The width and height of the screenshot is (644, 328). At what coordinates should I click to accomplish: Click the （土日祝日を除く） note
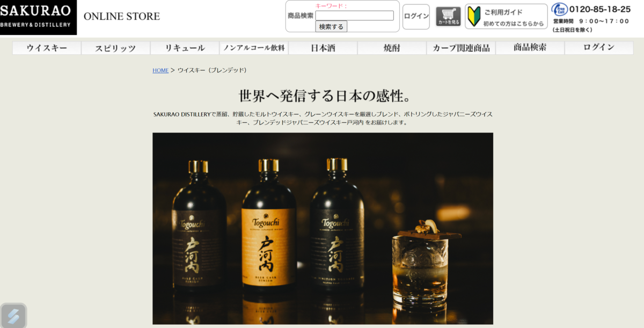[x=573, y=30]
